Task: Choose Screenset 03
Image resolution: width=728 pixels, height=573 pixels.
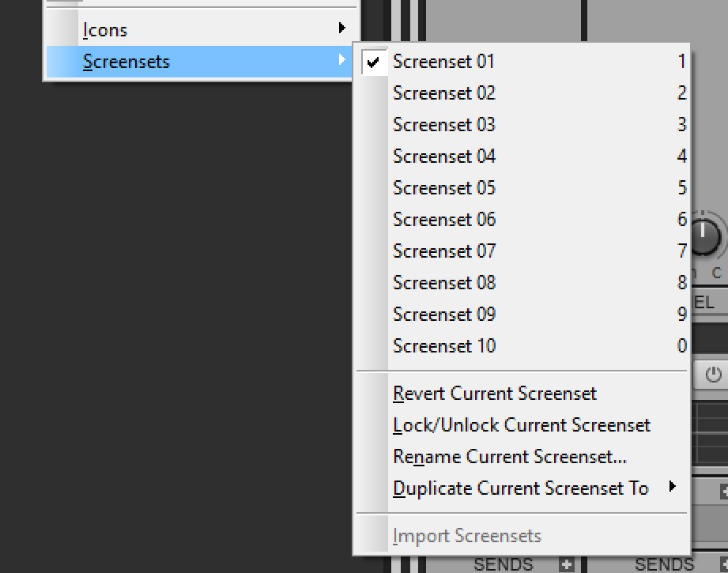Action: (443, 124)
